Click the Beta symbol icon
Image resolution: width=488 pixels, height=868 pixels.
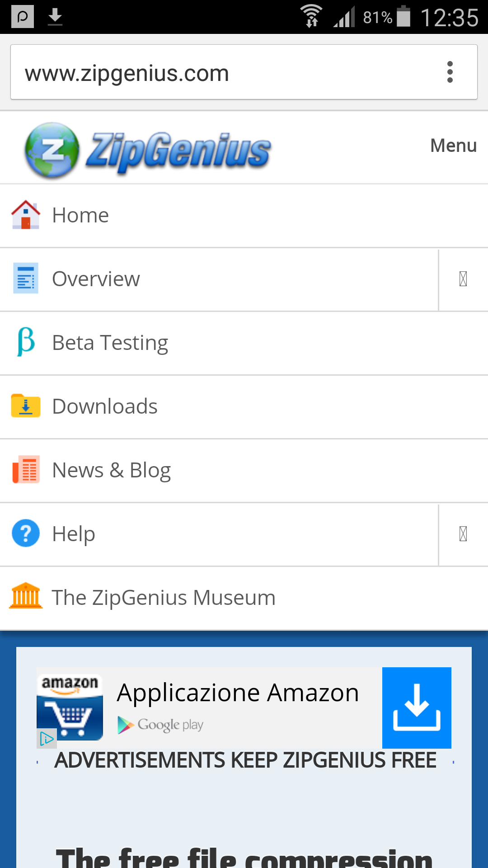(26, 342)
